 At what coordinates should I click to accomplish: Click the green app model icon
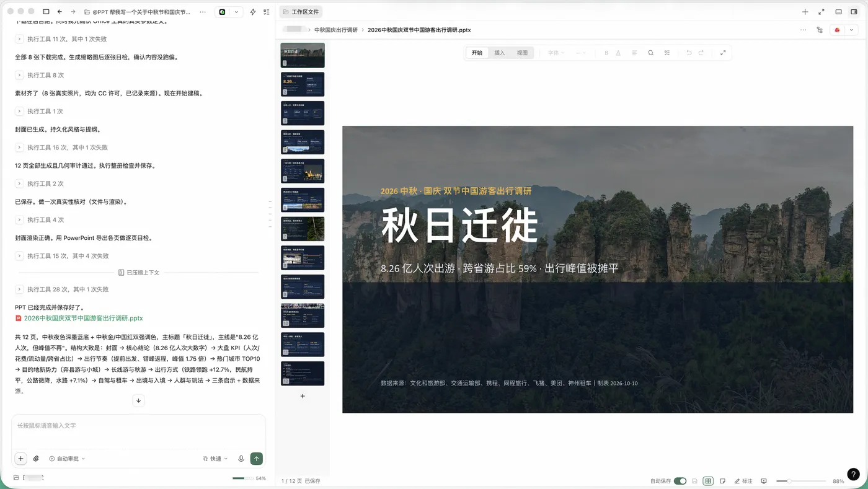(x=222, y=12)
